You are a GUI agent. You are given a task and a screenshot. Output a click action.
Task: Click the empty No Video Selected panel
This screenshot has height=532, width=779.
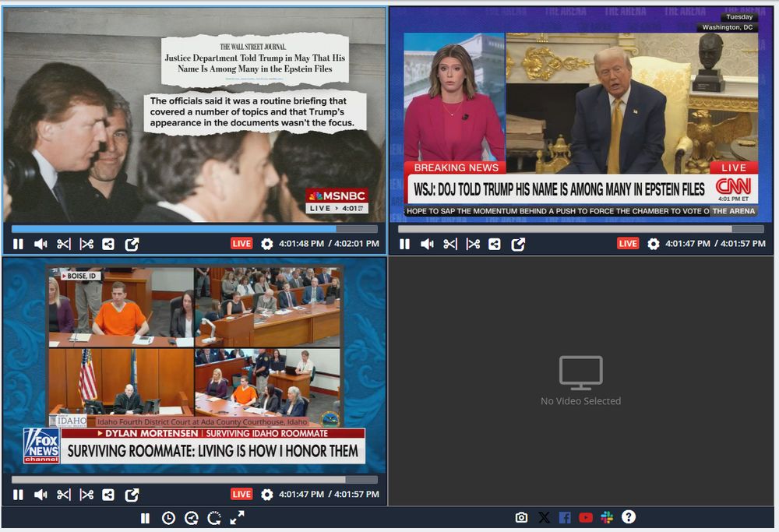pos(581,381)
